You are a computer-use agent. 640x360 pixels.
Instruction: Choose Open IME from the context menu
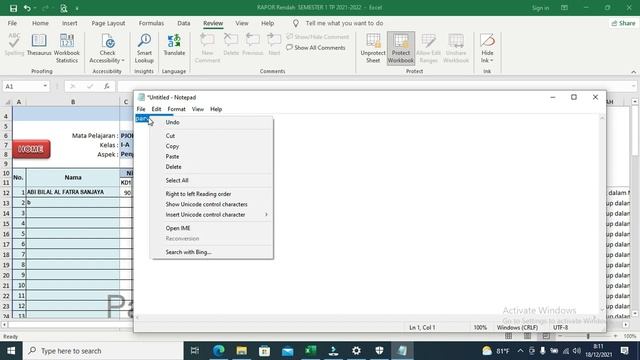click(211, 228)
